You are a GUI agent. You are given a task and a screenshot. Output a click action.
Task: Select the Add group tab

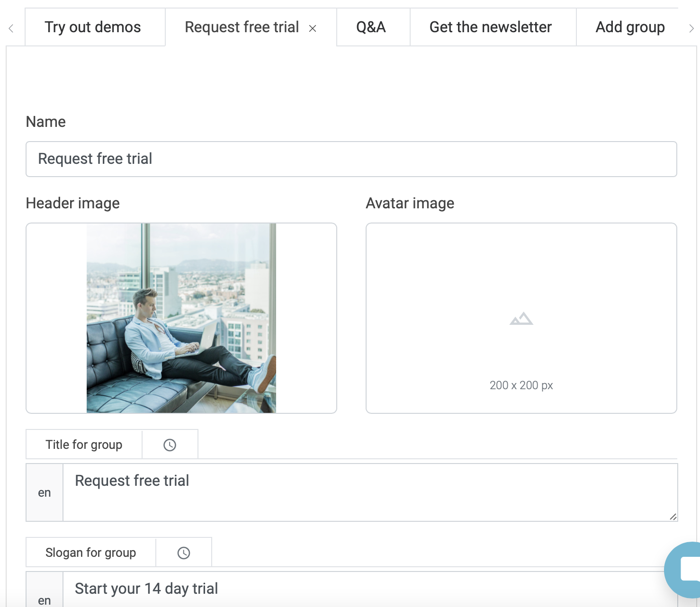click(629, 27)
